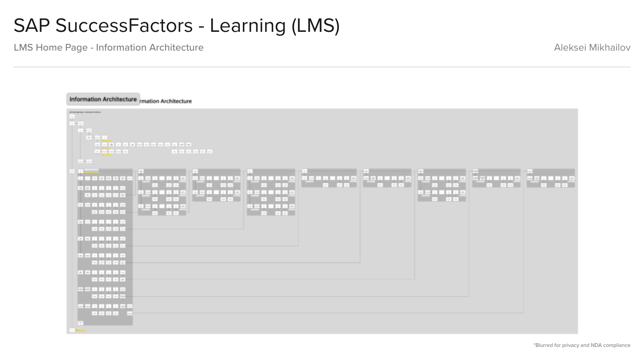The image size is (644, 362).
Task: Select the three-row dark-gray panel next to the tall left panel
Action: click(x=162, y=192)
